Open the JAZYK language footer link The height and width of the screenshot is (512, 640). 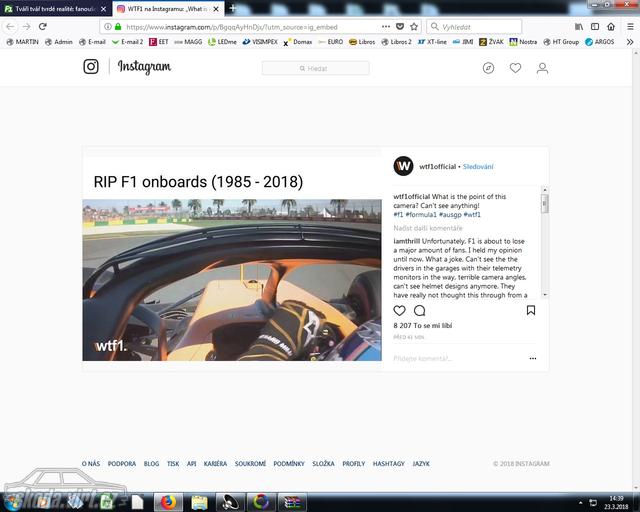click(421, 464)
